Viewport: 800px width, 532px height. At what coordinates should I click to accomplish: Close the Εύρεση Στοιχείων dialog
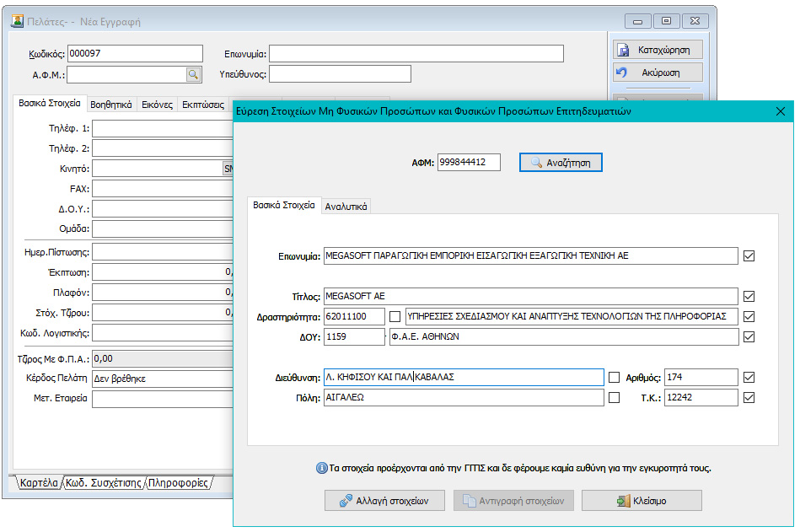pos(780,110)
